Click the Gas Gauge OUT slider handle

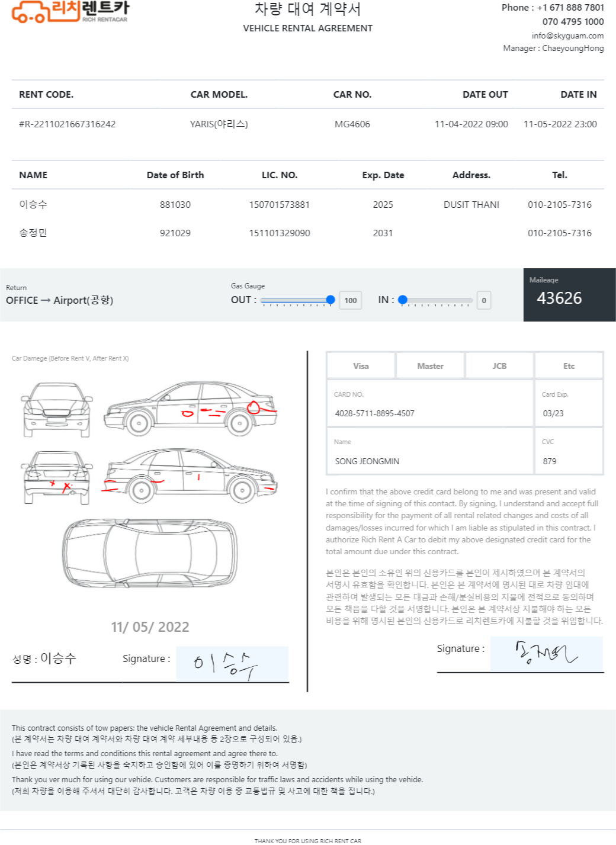pyautogui.click(x=331, y=300)
